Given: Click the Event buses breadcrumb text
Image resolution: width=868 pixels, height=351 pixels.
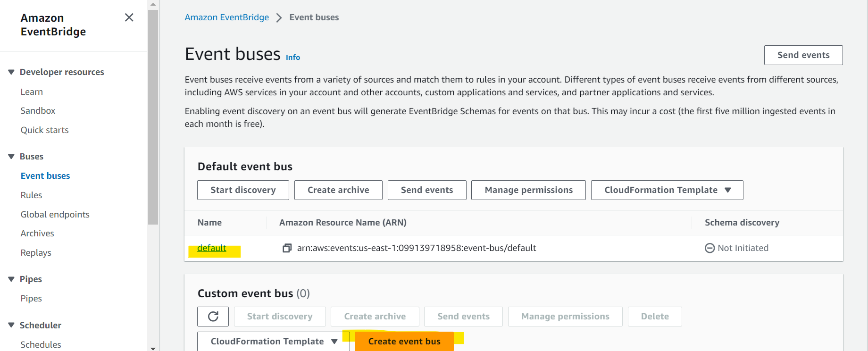Looking at the screenshot, I should point(314,17).
